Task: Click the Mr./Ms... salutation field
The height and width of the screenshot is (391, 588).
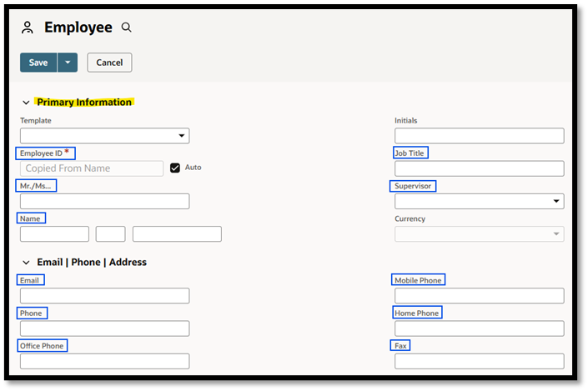Action: coord(104,201)
